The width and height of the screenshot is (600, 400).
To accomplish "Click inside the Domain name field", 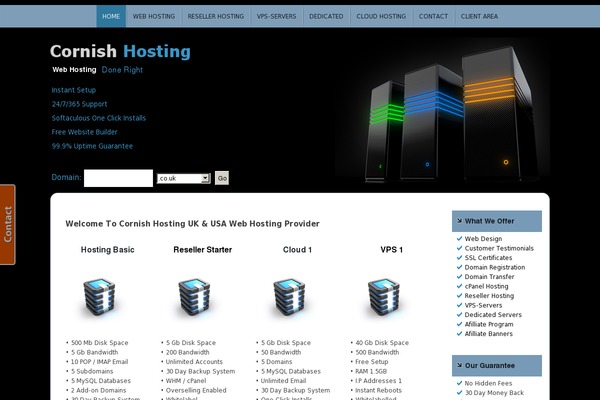I will pyautogui.click(x=118, y=178).
